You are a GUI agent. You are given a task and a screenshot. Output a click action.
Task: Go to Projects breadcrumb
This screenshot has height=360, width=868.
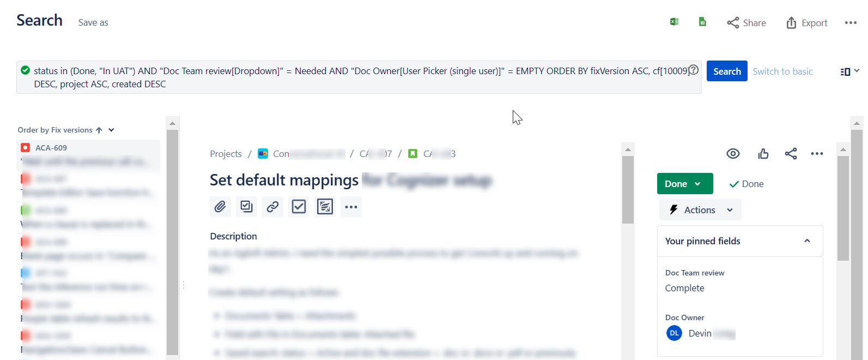pos(226,154)
